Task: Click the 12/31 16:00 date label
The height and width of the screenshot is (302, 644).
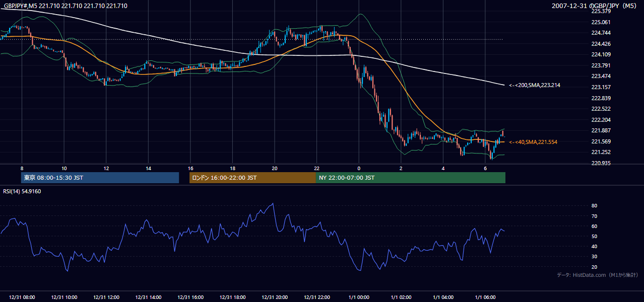Action: point(190,297)
